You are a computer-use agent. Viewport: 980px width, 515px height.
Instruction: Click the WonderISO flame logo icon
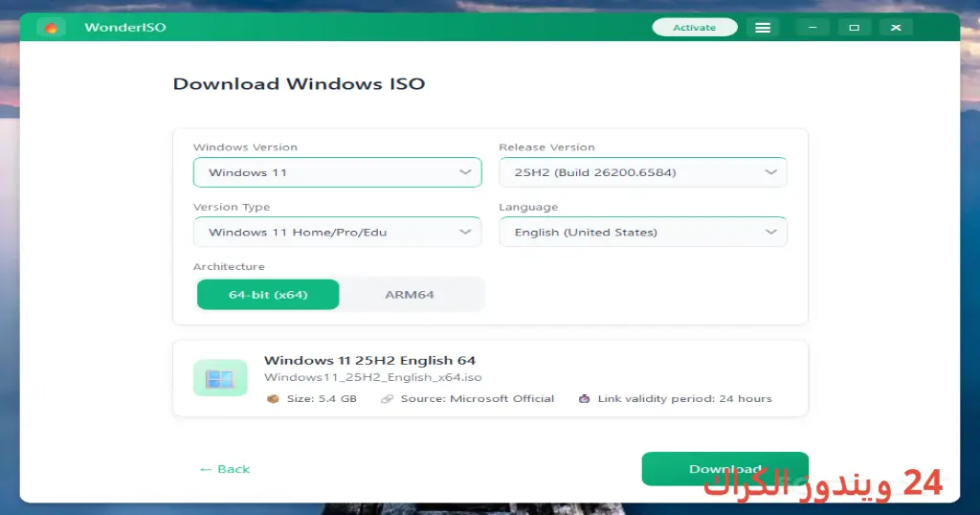51,28
